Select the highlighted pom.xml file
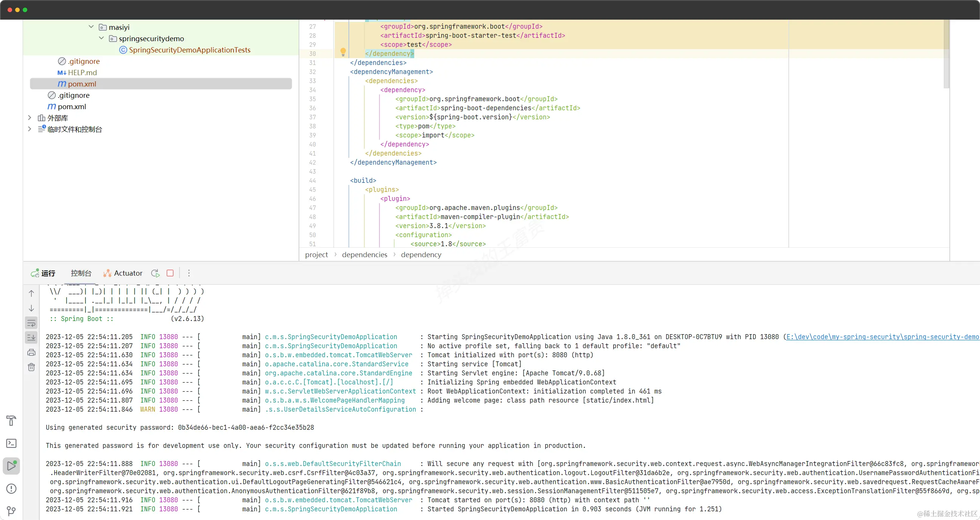This screenshot has height=520, width=980. tap(161, 83)
